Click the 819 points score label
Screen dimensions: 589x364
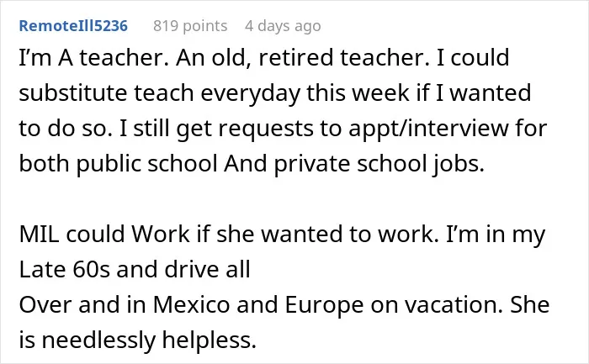(190, 26)
